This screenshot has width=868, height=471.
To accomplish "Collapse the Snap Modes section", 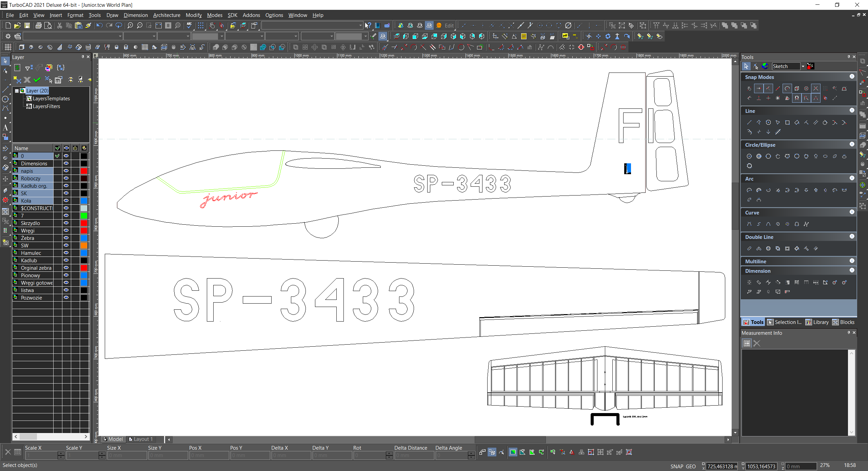I will pyautogui.click(x=852, y=77).
